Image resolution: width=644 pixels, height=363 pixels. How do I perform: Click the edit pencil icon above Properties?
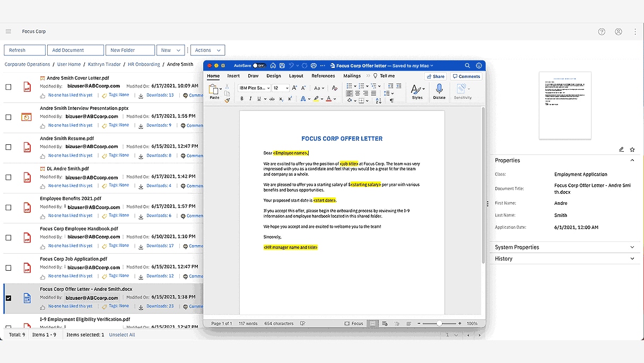[x=621, y=150]
